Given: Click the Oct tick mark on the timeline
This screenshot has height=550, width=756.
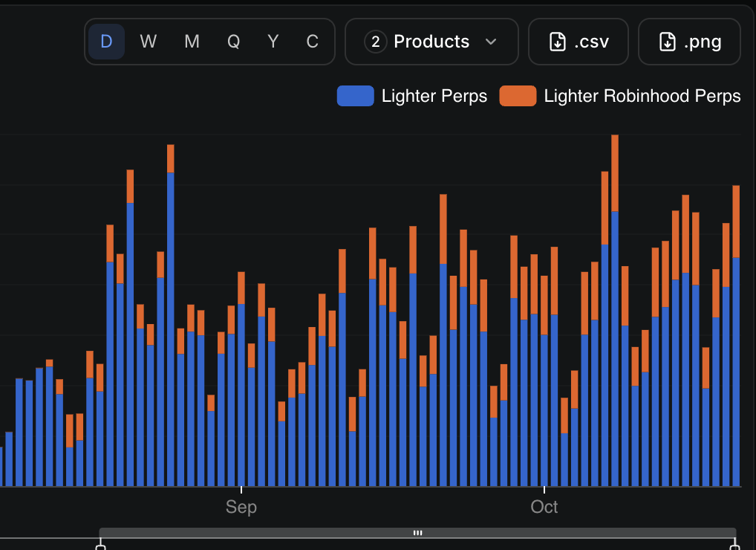Looking at the screenshot, I should pyautogui.click(x=544, y=490).
